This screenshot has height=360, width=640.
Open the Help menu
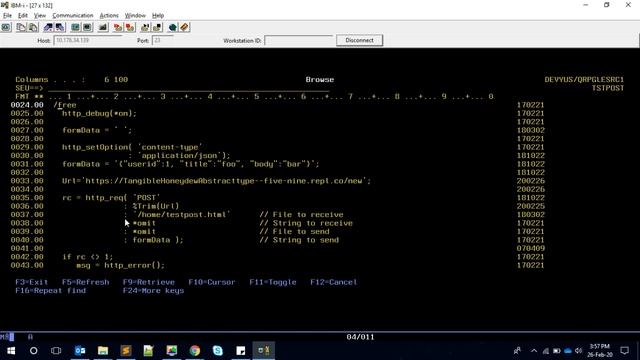click(158, 16)
